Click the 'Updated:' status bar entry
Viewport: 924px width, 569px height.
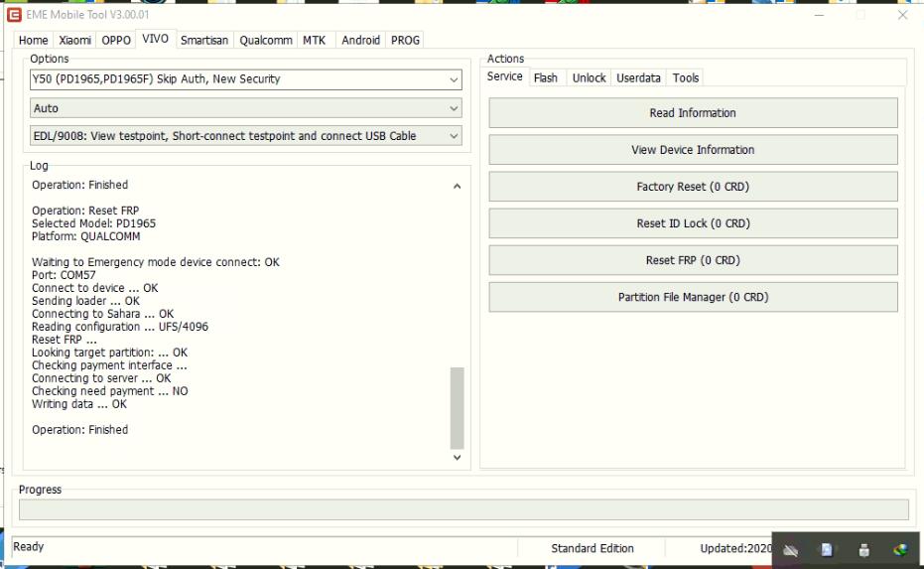[x=735, y=548]
